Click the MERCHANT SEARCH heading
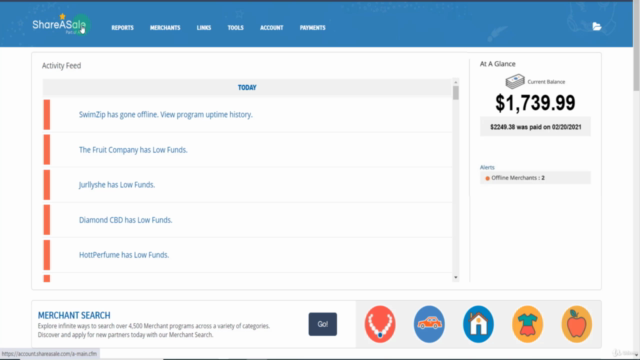This screenshot has width=640, height=360. click(74, 315)
